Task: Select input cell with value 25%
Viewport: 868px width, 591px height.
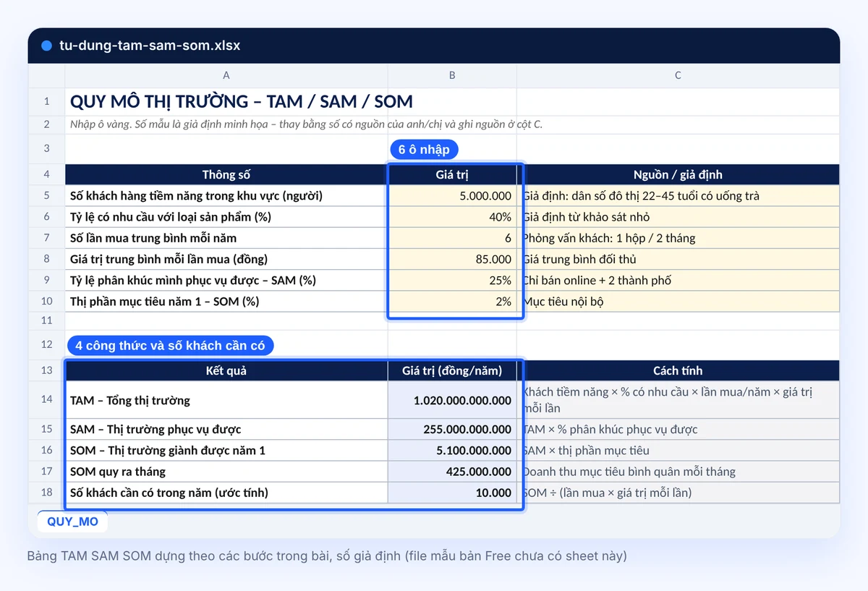Action: [452, 280]
